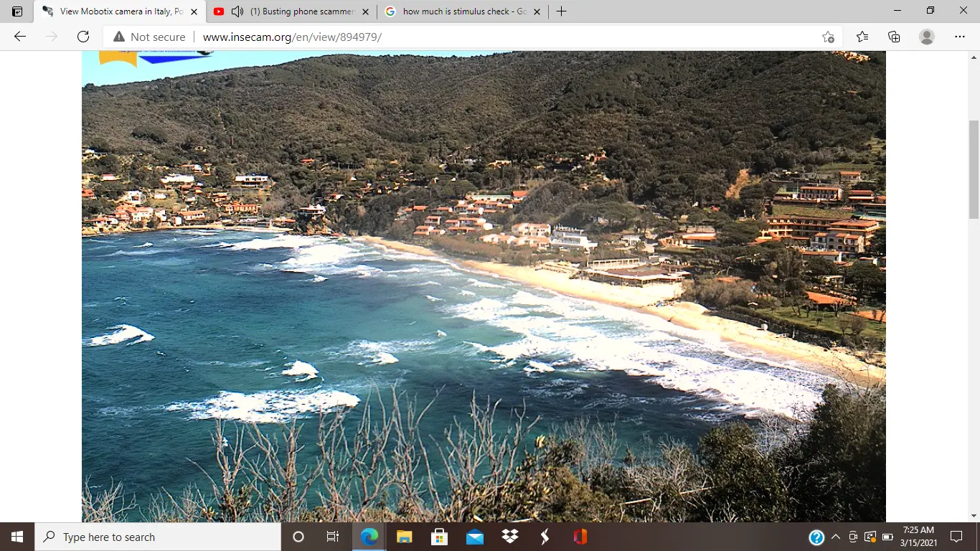Click the Windows taskbar search box

158,537
